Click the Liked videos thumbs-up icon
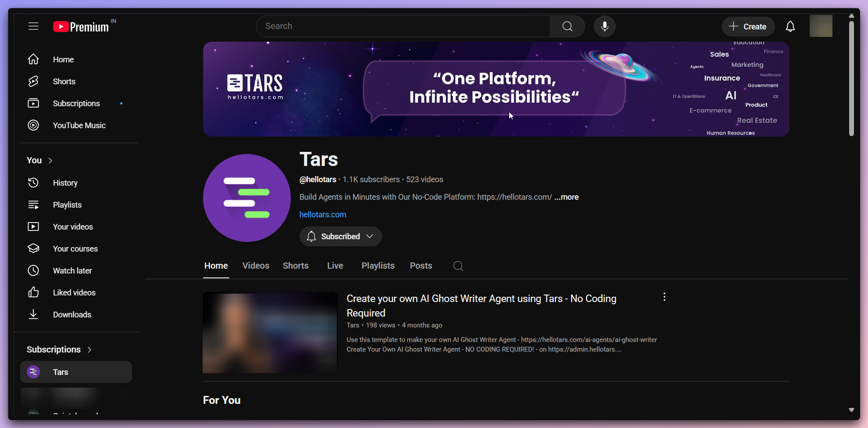The image size is (868, 428). 33,292
